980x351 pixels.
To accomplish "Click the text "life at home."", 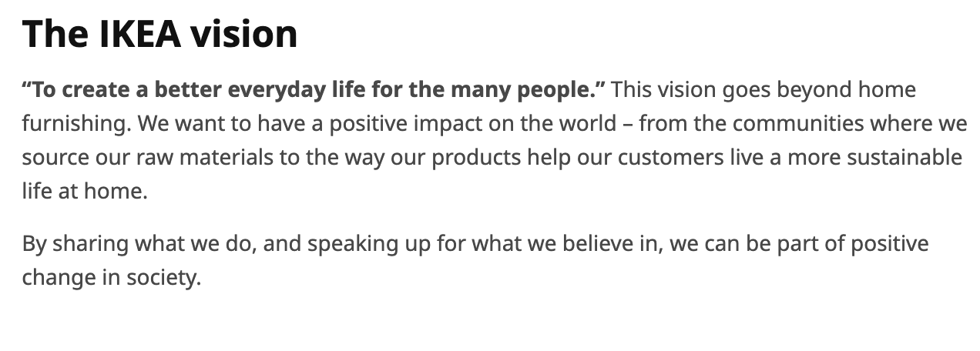I will [84, 192].
